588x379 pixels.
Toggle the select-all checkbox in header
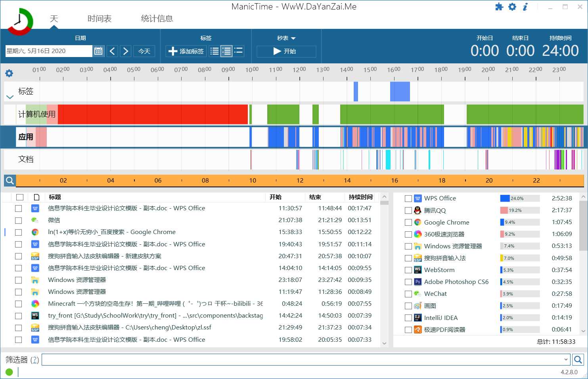pos(20,197)
